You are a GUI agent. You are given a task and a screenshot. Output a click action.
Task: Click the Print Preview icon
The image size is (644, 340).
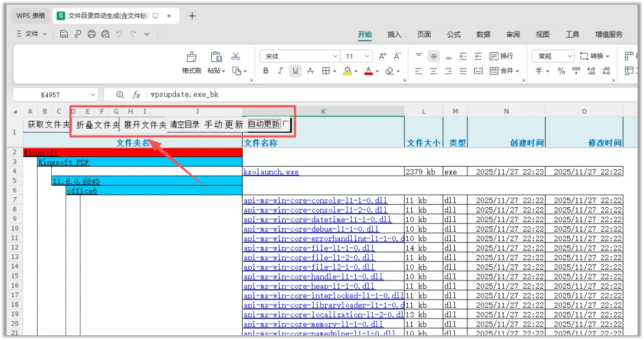pyautogui.click(x=106, y=34)
